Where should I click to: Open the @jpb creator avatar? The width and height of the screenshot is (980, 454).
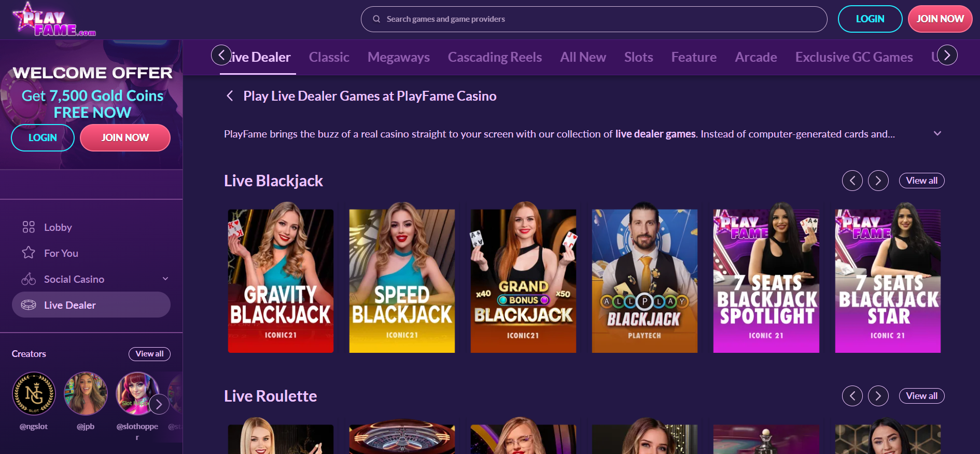[x=86, y=394]
